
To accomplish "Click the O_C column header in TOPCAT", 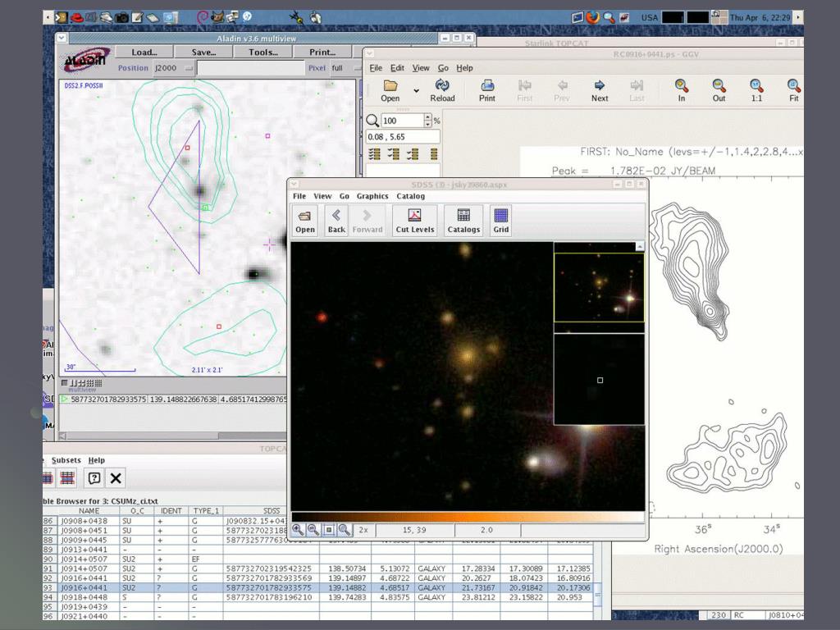I will point(137,511).
